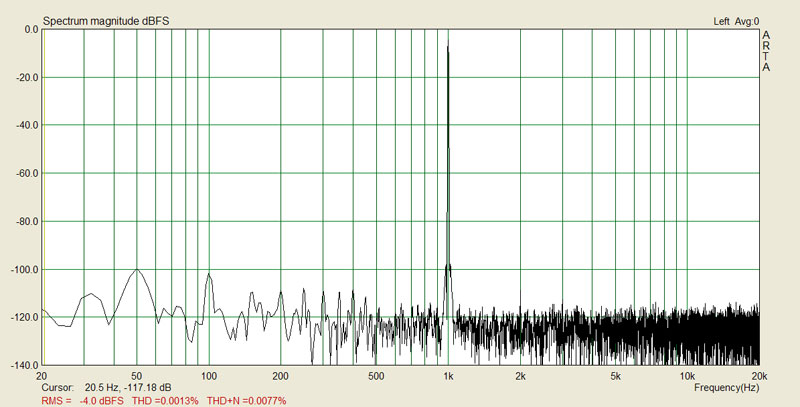Click the 50 Hz hum peak
This screenshot has width=800, height=407.
point(137,269)
